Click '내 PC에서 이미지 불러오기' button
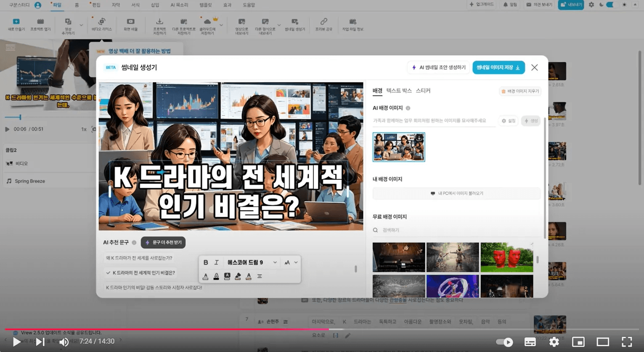 point(456,193)
